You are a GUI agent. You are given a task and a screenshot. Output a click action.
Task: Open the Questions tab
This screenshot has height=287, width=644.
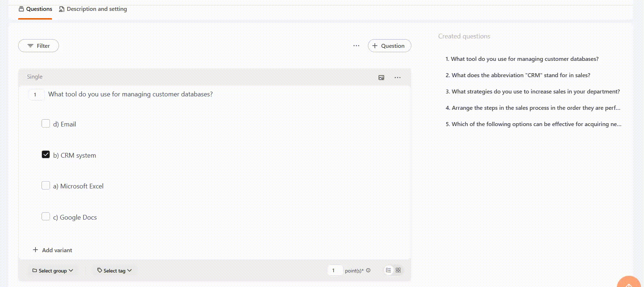[x=35, y=9]
